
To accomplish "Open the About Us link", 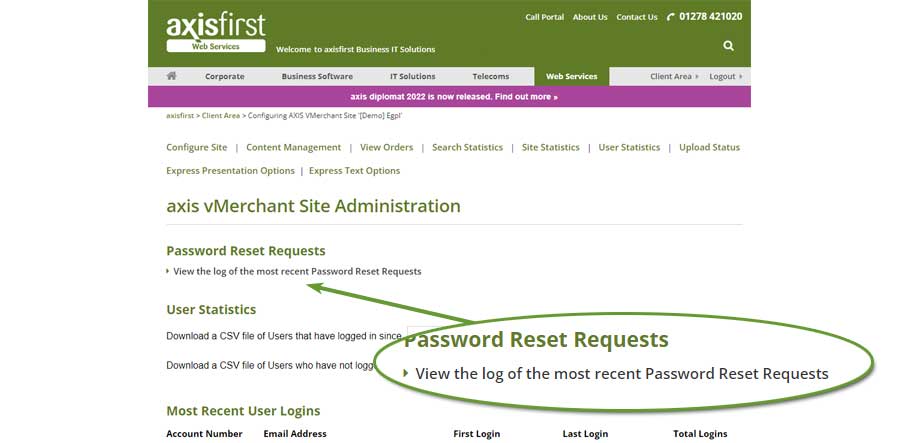I will 589,17.
